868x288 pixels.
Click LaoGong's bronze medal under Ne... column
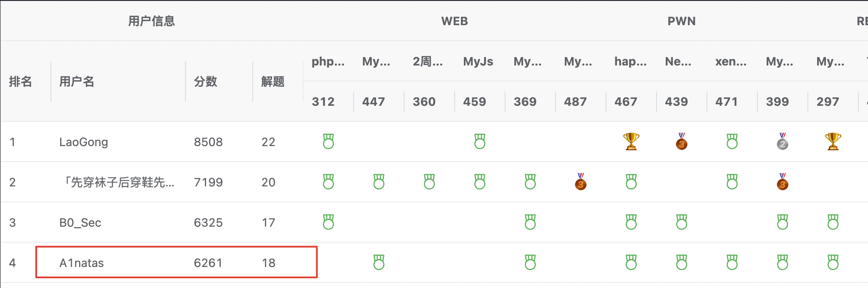pyautogui.click(x=681, y=141)
